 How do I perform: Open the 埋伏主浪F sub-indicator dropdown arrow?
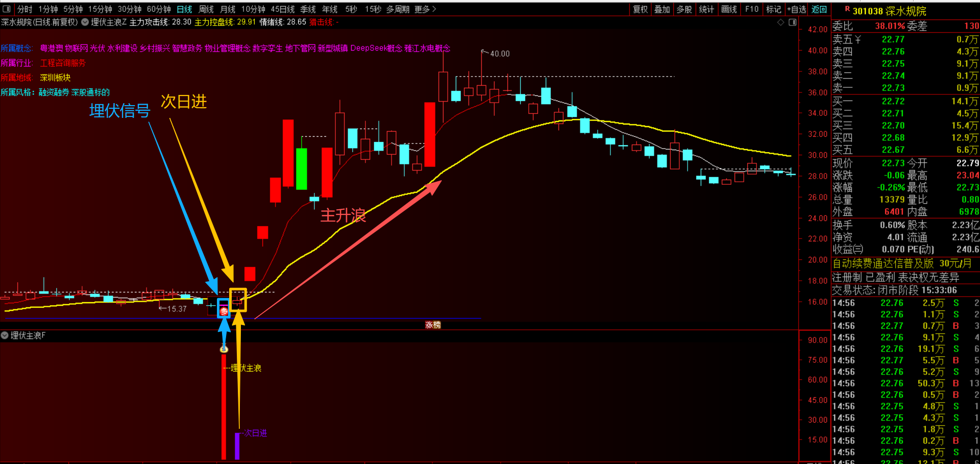pyautogui.click(x=5, y=335)
